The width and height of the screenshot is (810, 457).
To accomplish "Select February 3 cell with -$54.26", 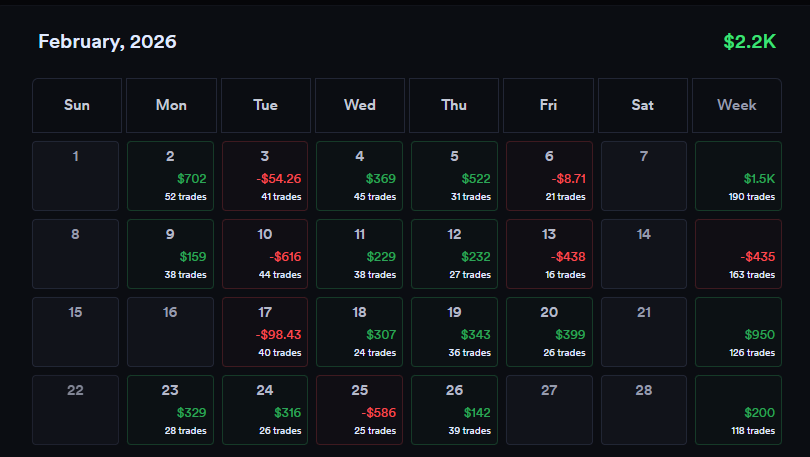I will coord(265,176).
